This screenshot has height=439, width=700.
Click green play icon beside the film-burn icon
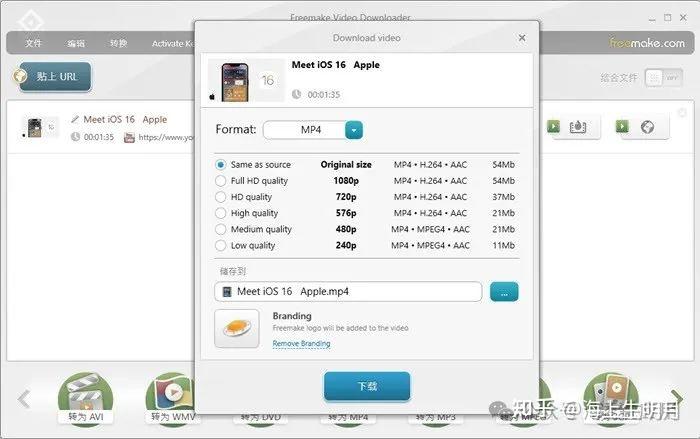tap(553, 126)
